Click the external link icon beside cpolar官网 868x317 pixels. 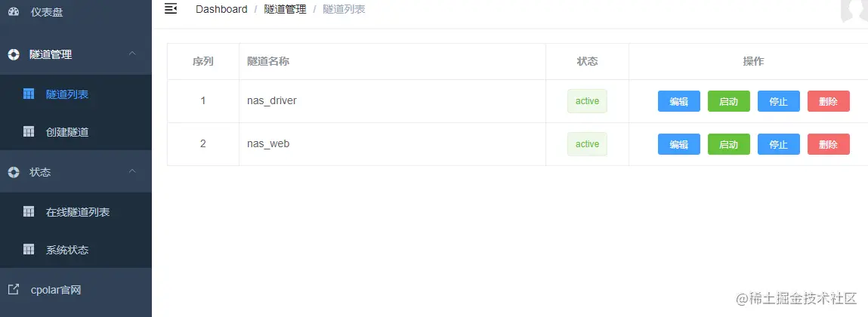point(14,289)
